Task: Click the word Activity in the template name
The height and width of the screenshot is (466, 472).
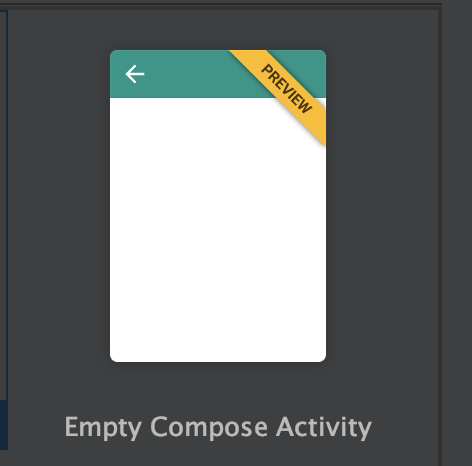Action: tap(324, 427)
